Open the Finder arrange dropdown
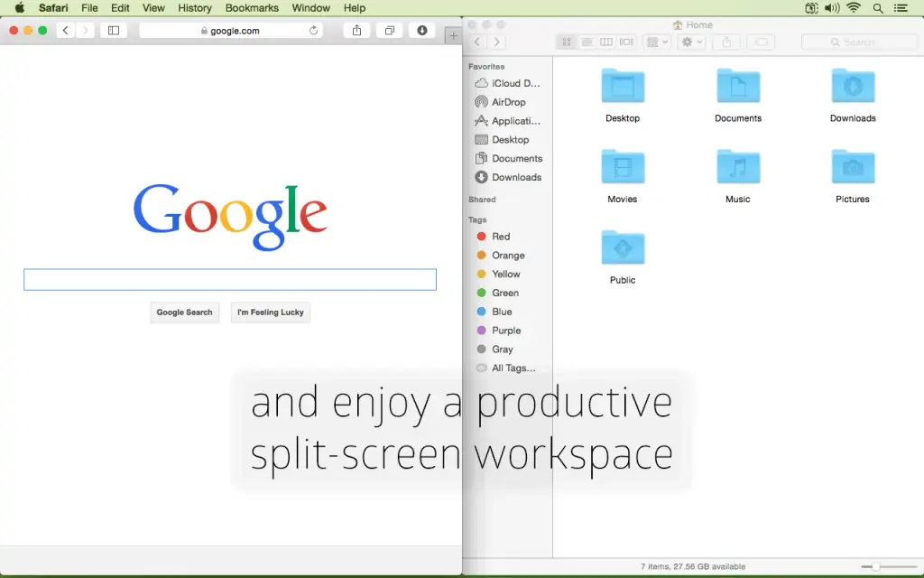924x578 pixels. click(657, 42)
